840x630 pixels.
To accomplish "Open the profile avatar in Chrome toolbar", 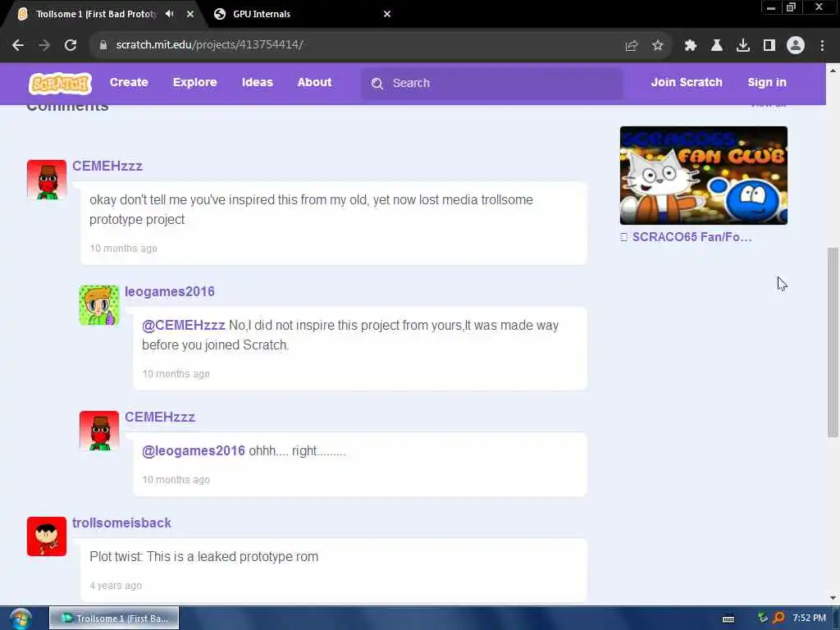I will [x=796, y=46].
